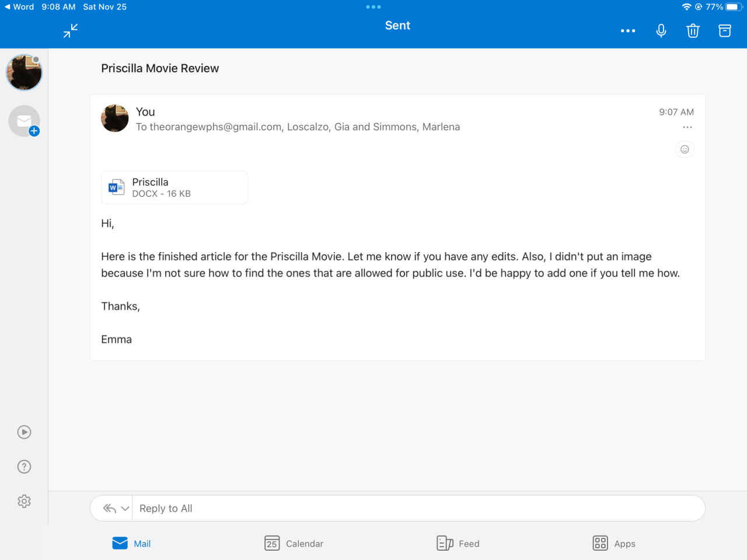This screenshot has height=560, width=747.
Task: Open message actions ellipsis under 9:07 AM
Action: pyautogui.click(x=687, y=127)
